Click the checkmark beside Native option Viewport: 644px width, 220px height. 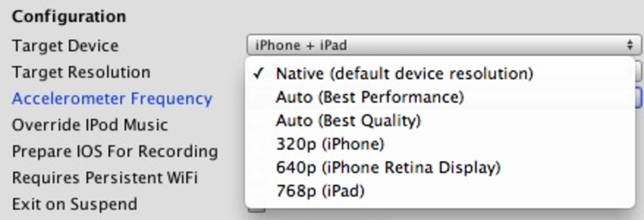coord(258,74)
